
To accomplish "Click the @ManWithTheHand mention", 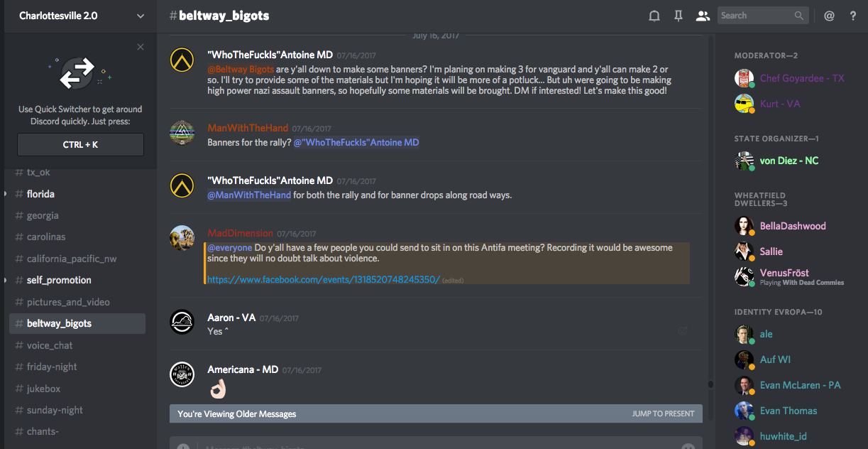I will tap(249, 195).
